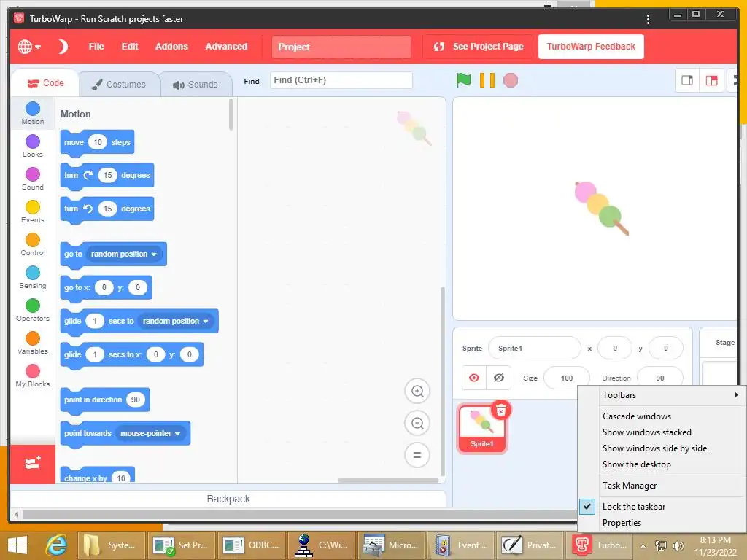Open the Edit menu
The width and height of the screenshot is (747, 560).
tap(130, 47)
